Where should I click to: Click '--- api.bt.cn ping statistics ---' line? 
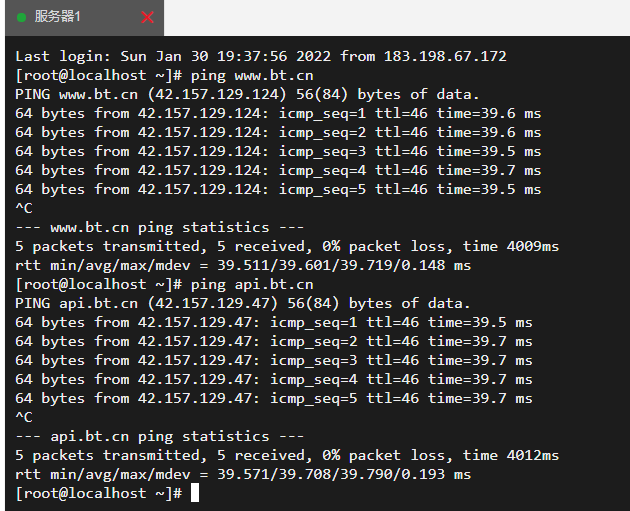pyautogui.click(x=160, y=436)
